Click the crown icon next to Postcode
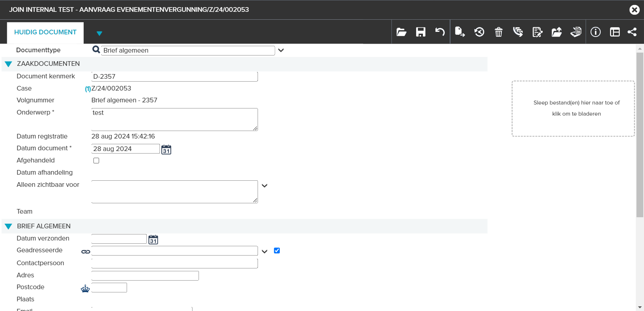The height and width of the screenshot is (311, 644). tap(85, 288)
